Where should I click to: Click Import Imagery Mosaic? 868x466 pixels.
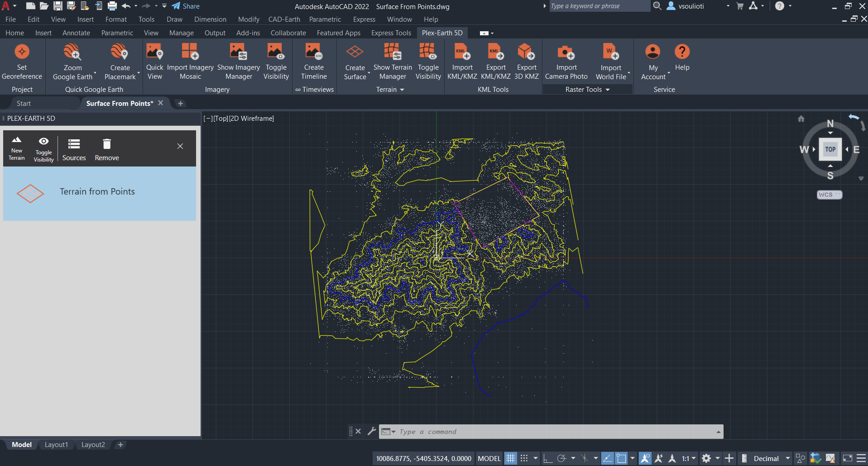click(190, 62)
